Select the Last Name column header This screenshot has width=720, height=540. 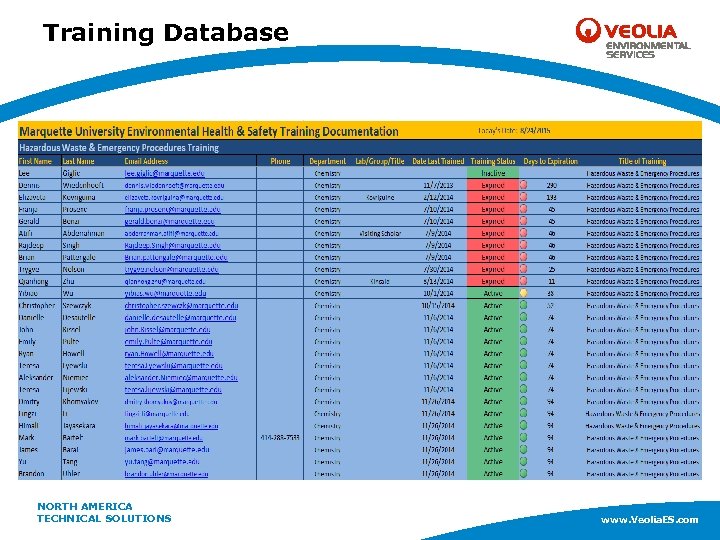click(78, 161)
